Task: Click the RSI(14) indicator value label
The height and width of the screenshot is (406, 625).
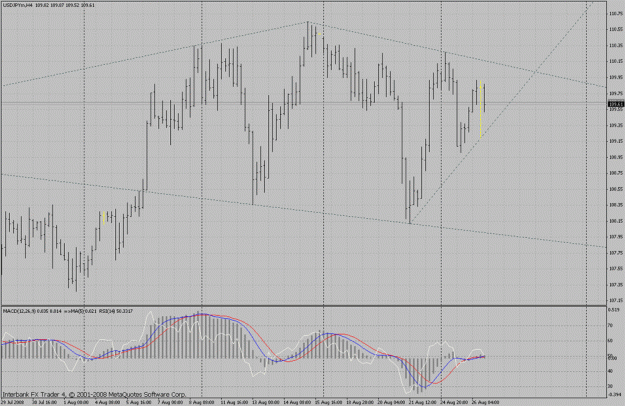Action: tap(116, 311)
